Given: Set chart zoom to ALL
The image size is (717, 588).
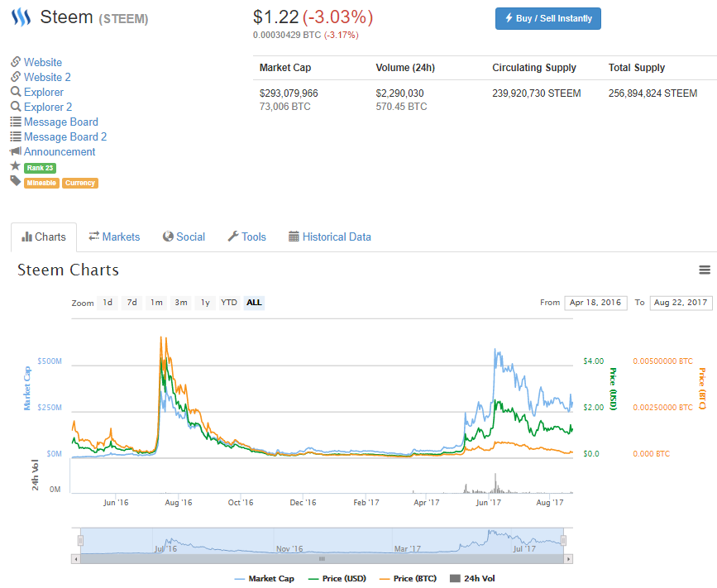Looking at the screenshot, I should click(x=254, y=303).
